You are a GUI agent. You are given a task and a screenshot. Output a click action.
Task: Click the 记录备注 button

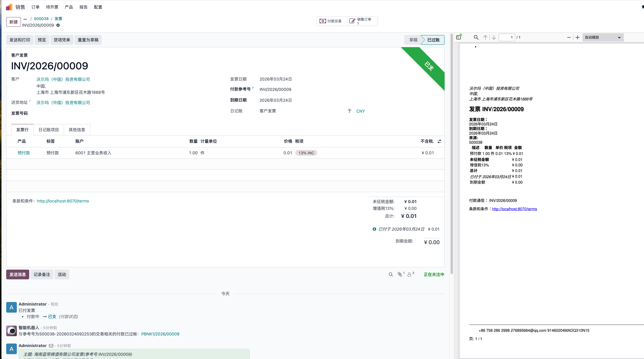42,275
